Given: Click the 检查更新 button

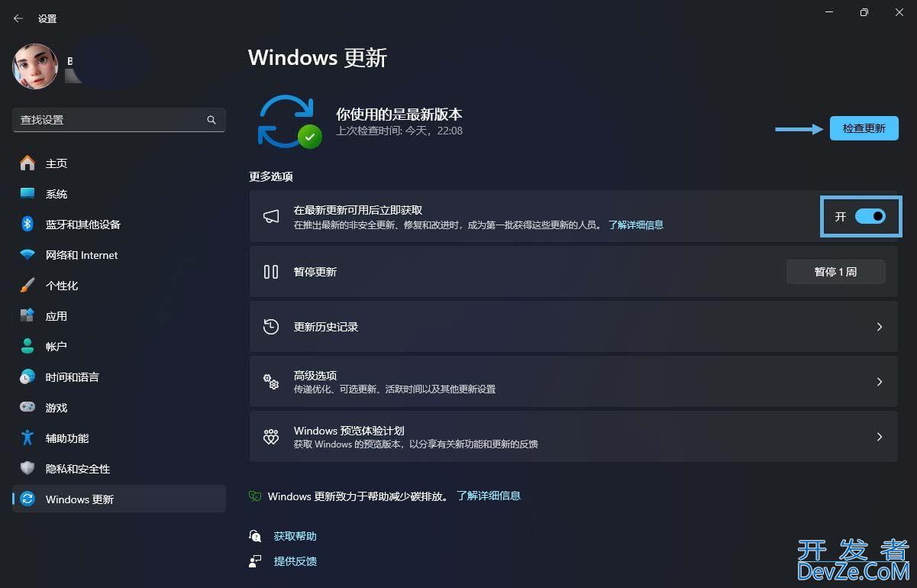Looking at the screenshot, I should (864, 128).
